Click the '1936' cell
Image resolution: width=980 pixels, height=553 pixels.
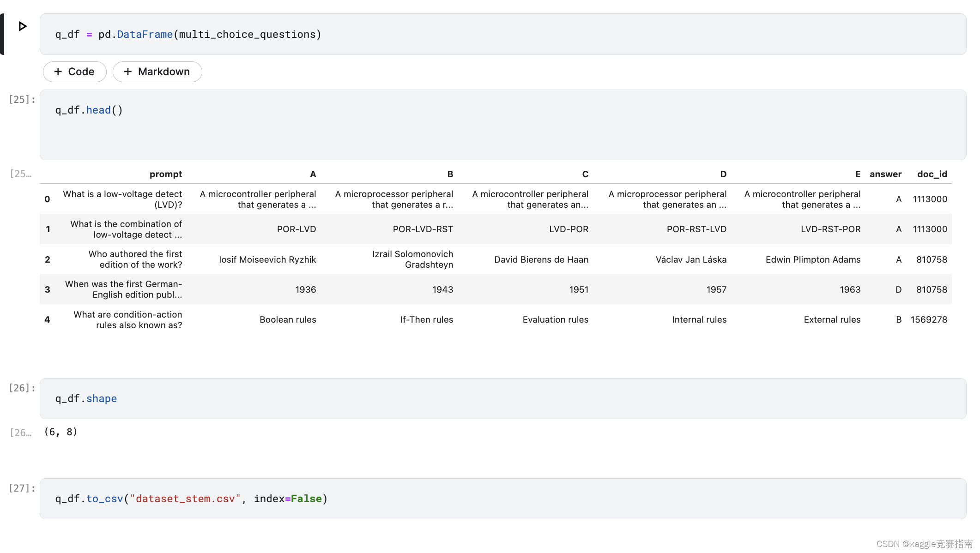pyautogui.click(x=306, y=289)
